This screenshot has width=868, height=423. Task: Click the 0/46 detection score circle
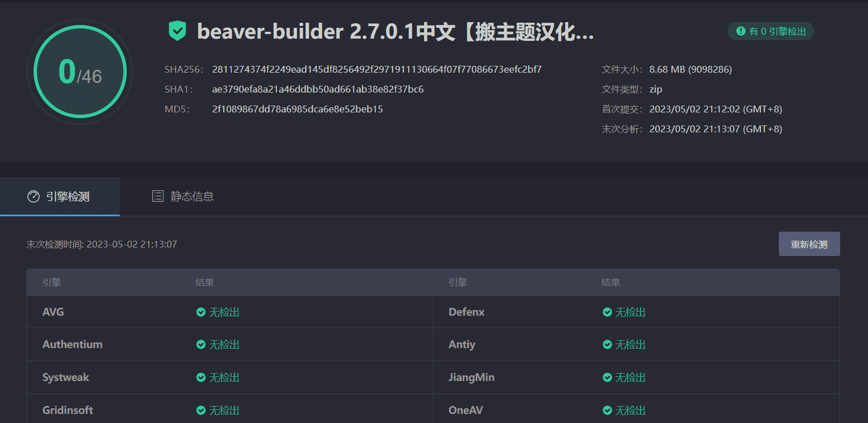pos(80,71)
